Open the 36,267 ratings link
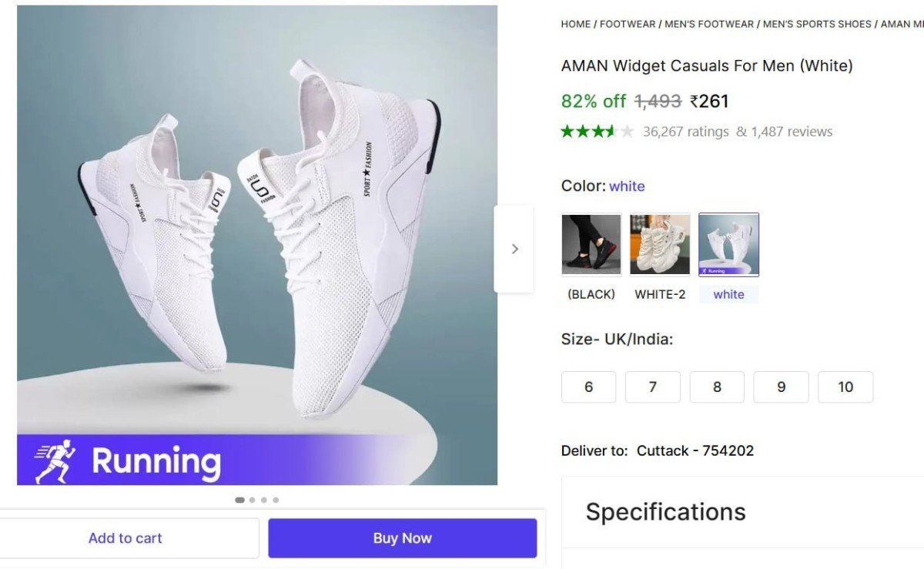Image resolution: width=924 pixels, height=569 pixels. [685, 131]
